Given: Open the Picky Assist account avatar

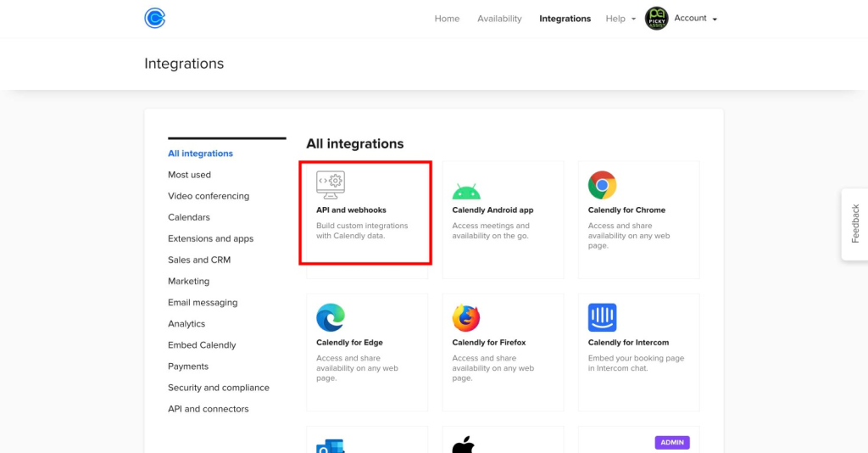Looking at the screenshot, I should coord(657,19).
